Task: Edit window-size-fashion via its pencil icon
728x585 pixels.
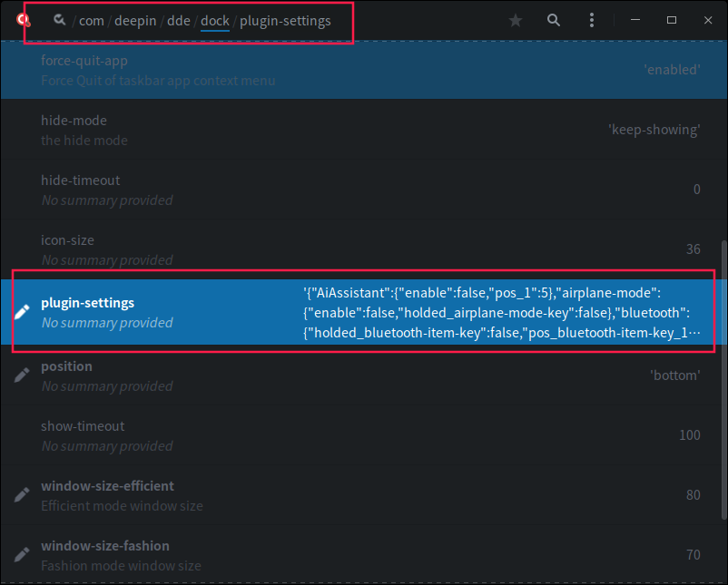Action: pyautogui.click(x=21, y=553)
